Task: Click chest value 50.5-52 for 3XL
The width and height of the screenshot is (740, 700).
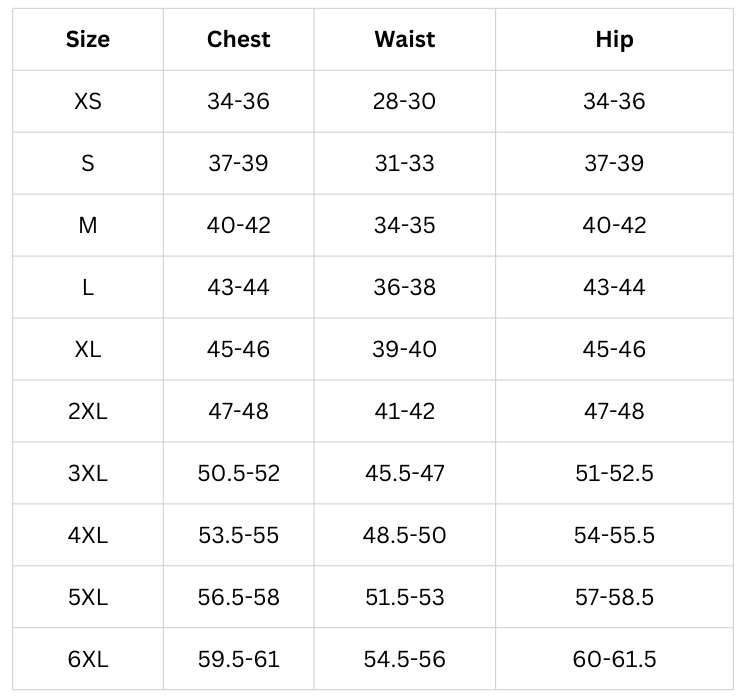Action: coord(239,474)
